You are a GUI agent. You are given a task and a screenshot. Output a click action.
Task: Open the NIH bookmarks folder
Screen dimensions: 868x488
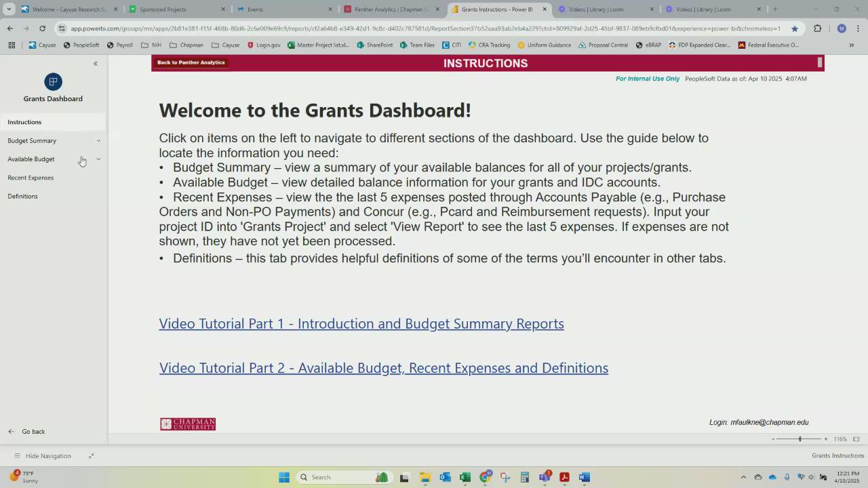tap(151, 45)
